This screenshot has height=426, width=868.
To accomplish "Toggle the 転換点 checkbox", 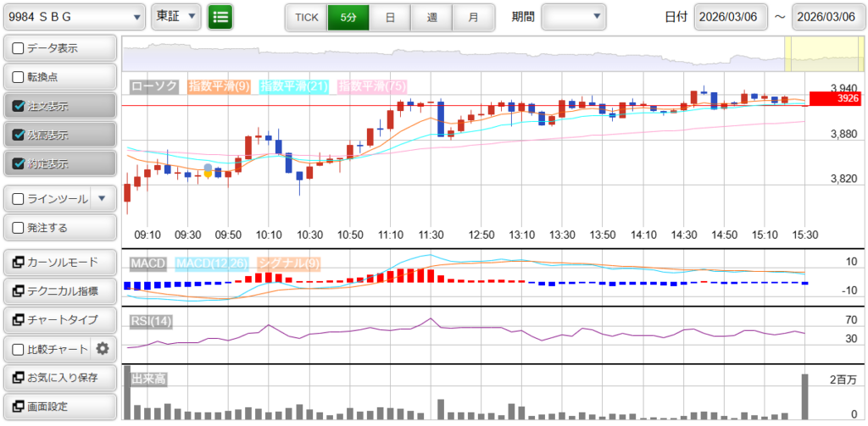I will coord(19,77).
